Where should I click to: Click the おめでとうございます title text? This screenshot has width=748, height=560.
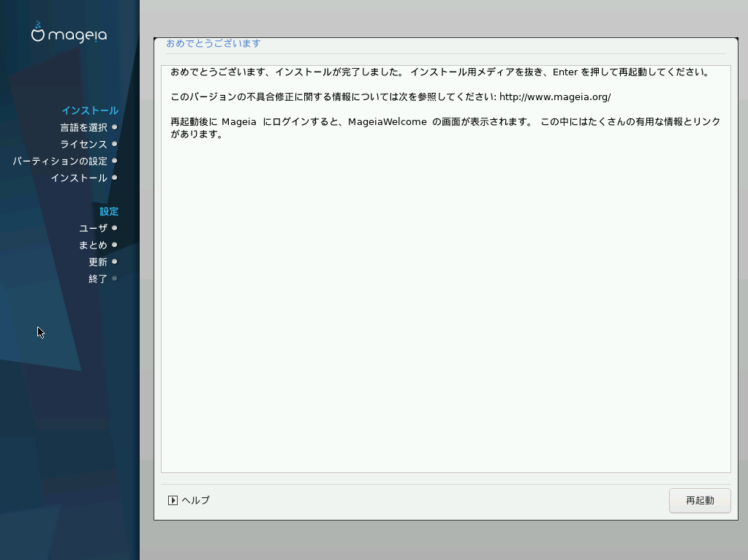point(213,44)
